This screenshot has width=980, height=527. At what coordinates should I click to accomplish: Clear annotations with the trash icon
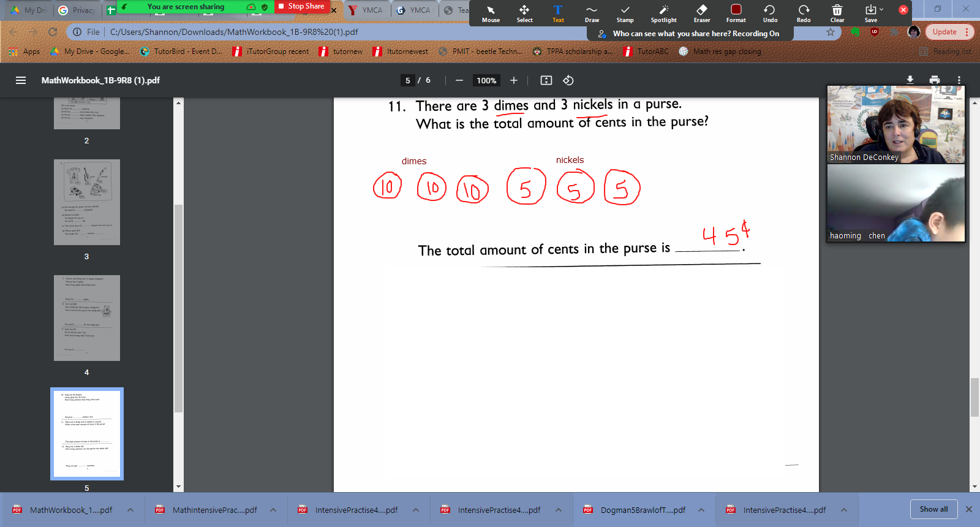click(837, 13)
